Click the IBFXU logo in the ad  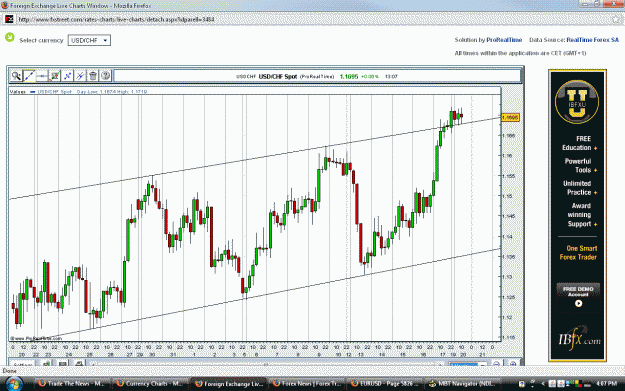(577, 102)
